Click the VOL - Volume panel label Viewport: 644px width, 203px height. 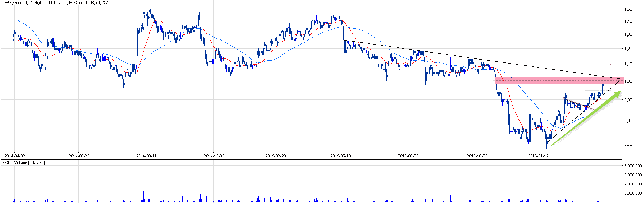pos(24,162)
